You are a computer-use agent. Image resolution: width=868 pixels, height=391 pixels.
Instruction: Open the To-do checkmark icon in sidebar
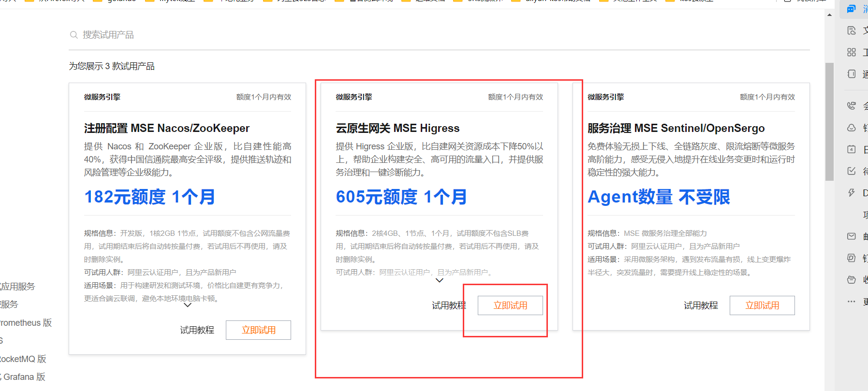point(852,171)
